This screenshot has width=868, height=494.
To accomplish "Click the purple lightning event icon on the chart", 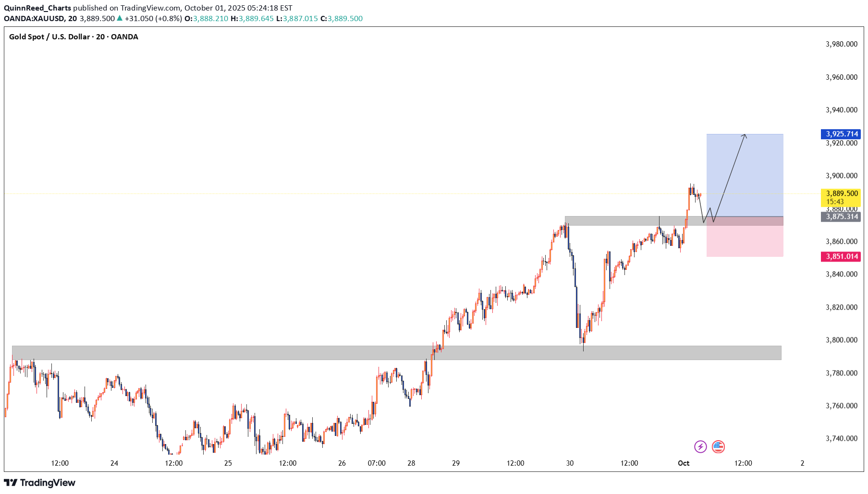I will 701,446.
